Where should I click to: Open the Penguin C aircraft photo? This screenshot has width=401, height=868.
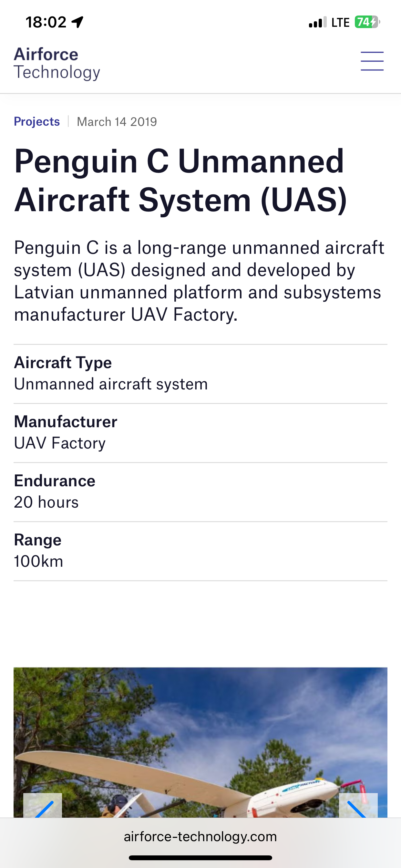pyautogui.click(x=200, y=741)
